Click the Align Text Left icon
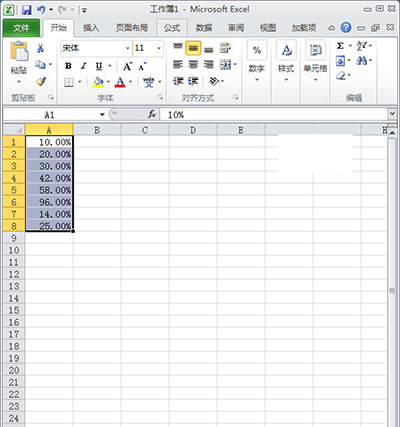The image size is (400, 427). click(178, 64)
